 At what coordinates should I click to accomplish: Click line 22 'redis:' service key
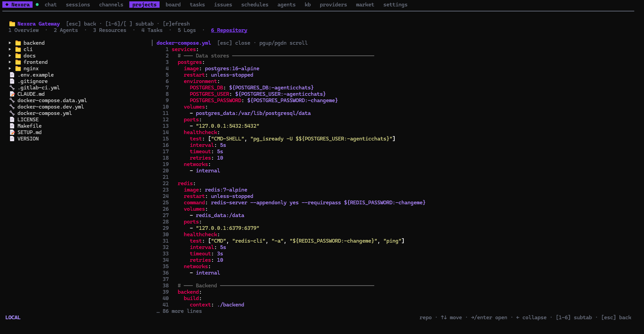[187, 183]
